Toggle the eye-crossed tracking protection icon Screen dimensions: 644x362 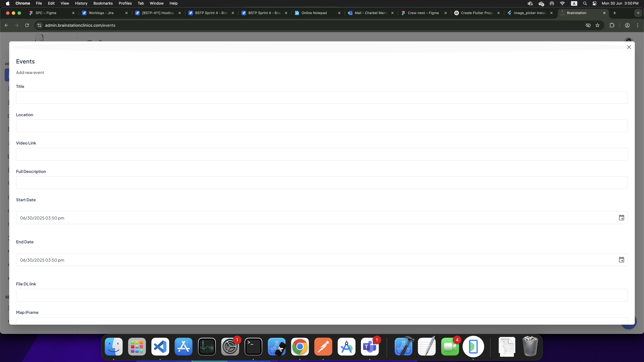[588, 25]
